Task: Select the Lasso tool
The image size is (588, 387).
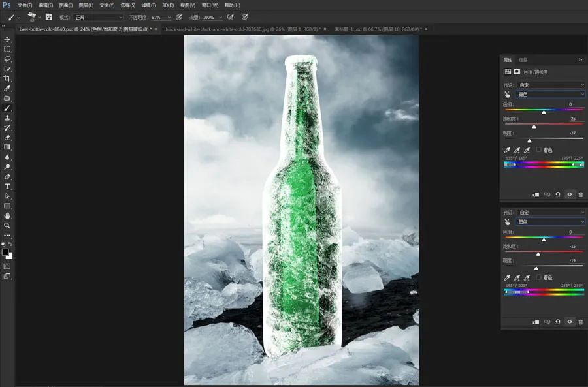Action: 7,59
